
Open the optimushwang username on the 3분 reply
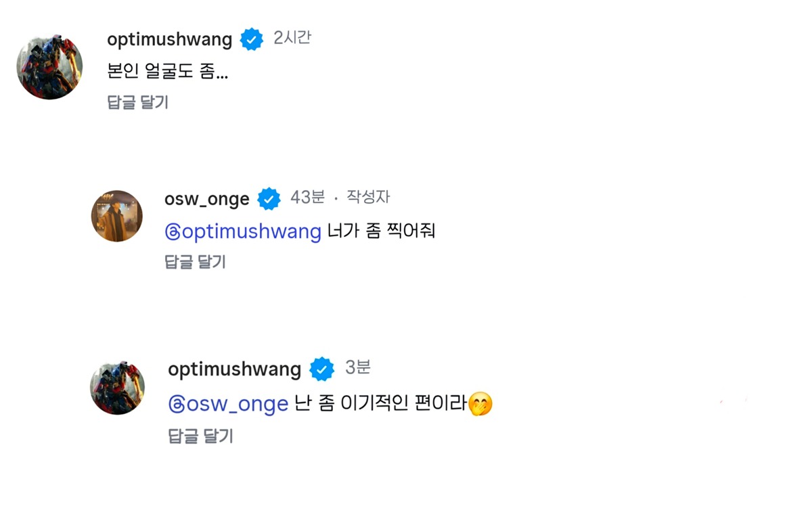pos(234,369)
